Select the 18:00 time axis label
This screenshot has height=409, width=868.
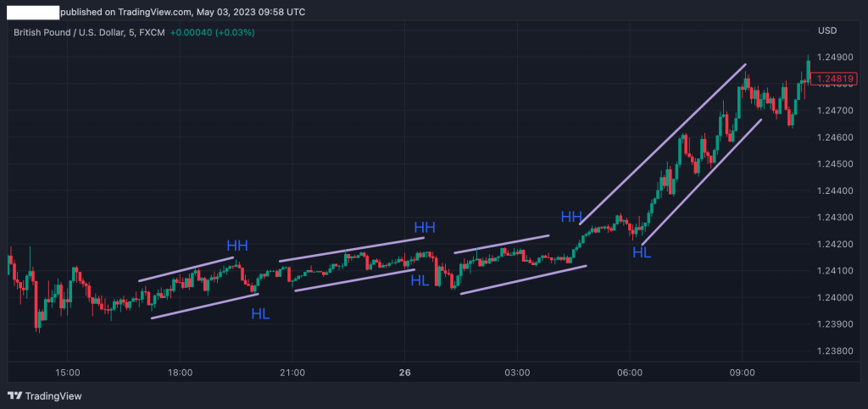(x=180, y=373)
